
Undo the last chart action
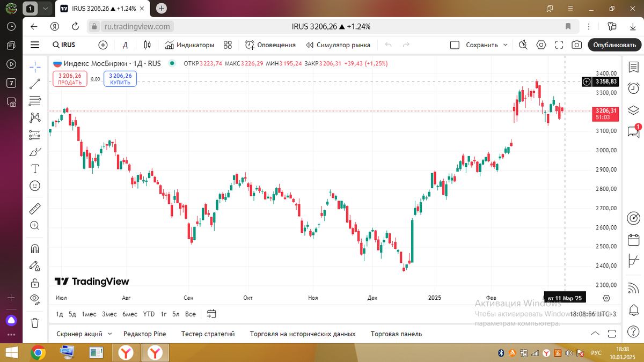389,45
